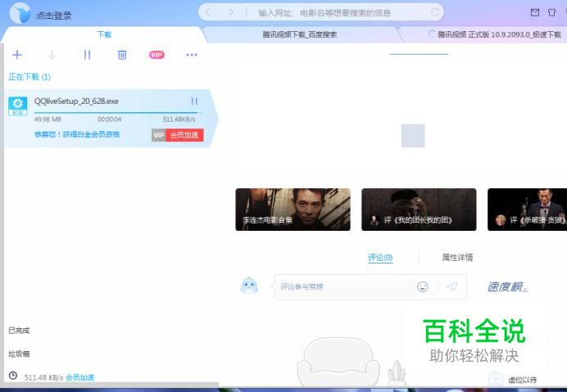This screenshot has height=392, width=567.
Task: Go back with the browser back arrow
Action: click(208, 12)
